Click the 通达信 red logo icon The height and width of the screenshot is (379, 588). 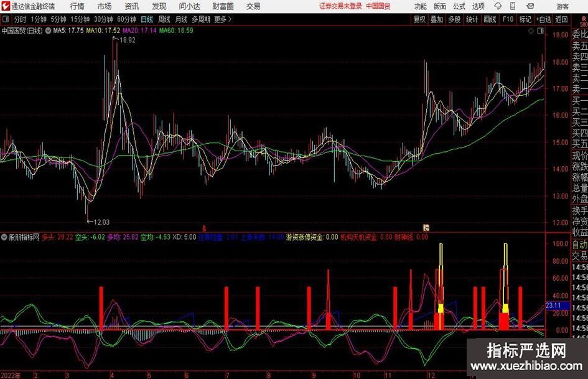(x=6, y=6)
